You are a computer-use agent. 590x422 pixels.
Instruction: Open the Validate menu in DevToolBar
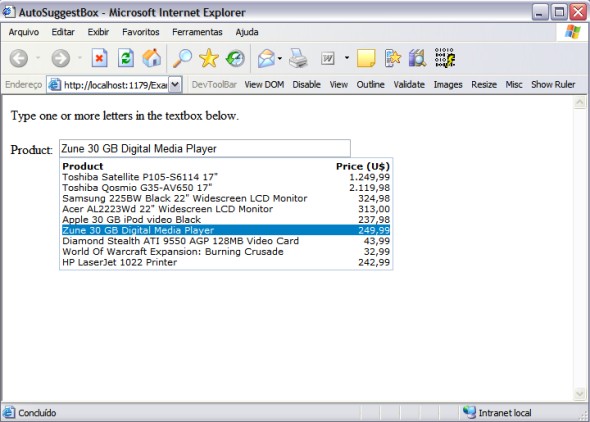click(409, 85)
